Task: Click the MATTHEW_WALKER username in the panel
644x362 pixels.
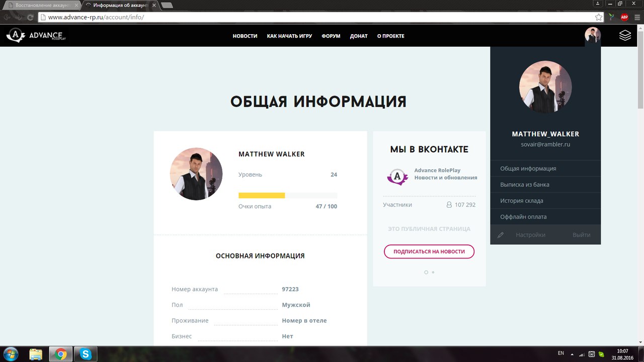Action: [x=545, y=134]
